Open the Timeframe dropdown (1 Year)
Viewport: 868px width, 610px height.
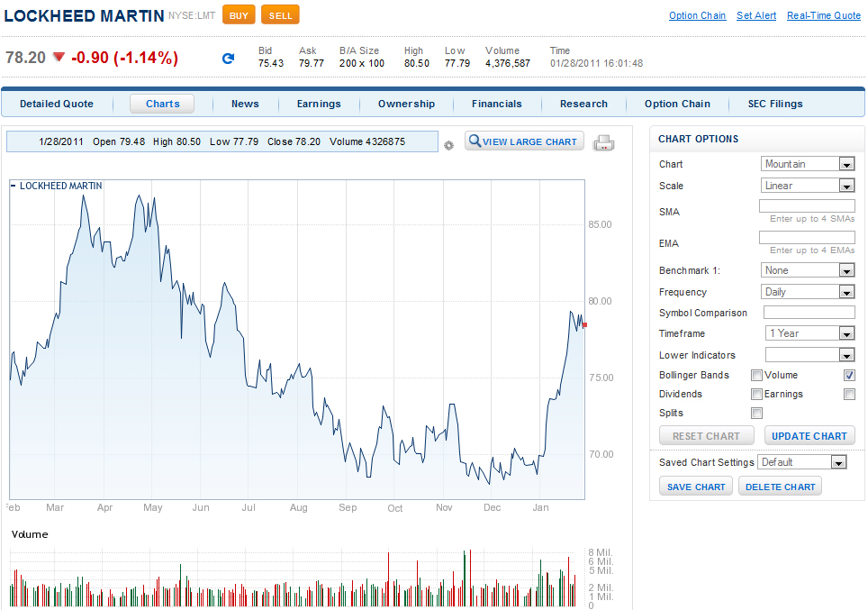click(x=810, y=333)
